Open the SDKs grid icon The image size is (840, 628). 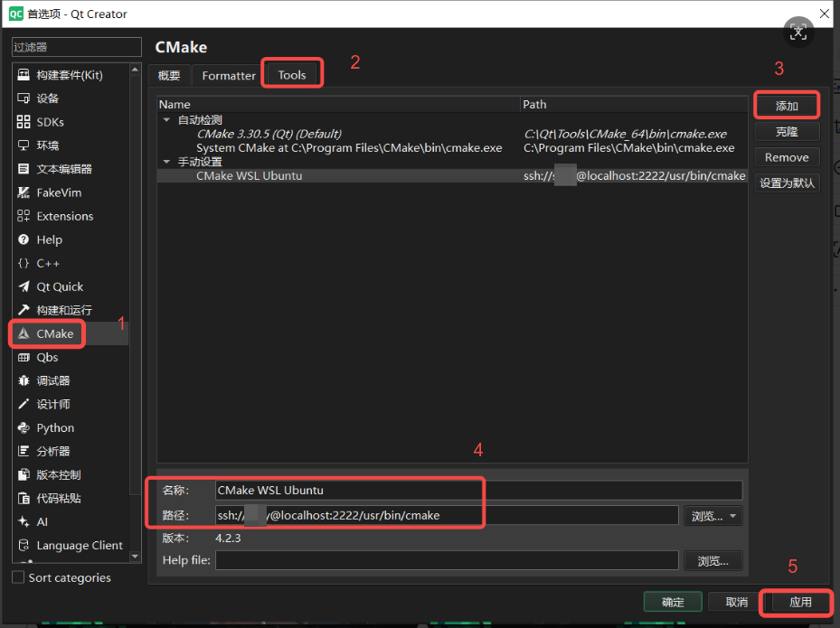[x=24, y=122]
